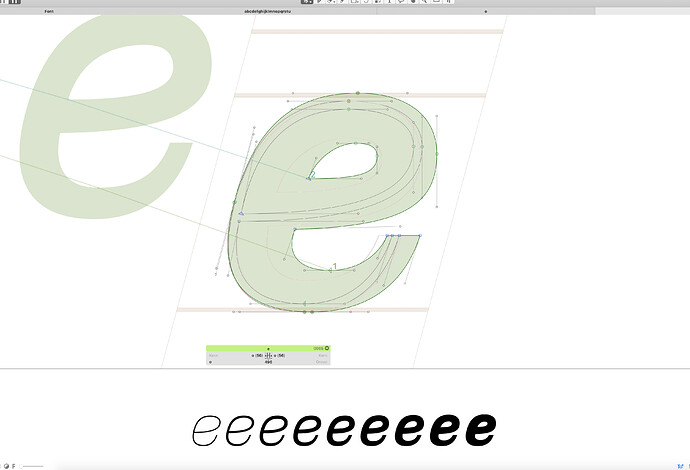Click the thinnest 'e' in preview strip
The image size is (690, 470).
click(x=206, y=431)
